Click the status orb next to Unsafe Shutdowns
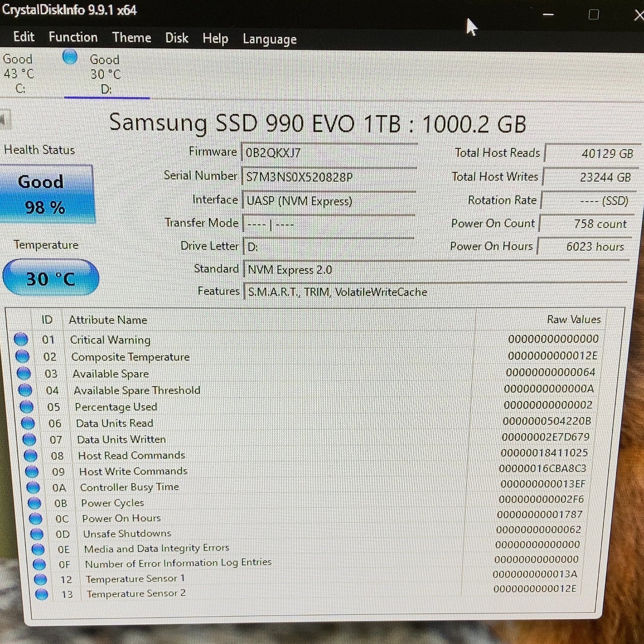The width and height of the screenshot is (644, 644). click(37, 533)
